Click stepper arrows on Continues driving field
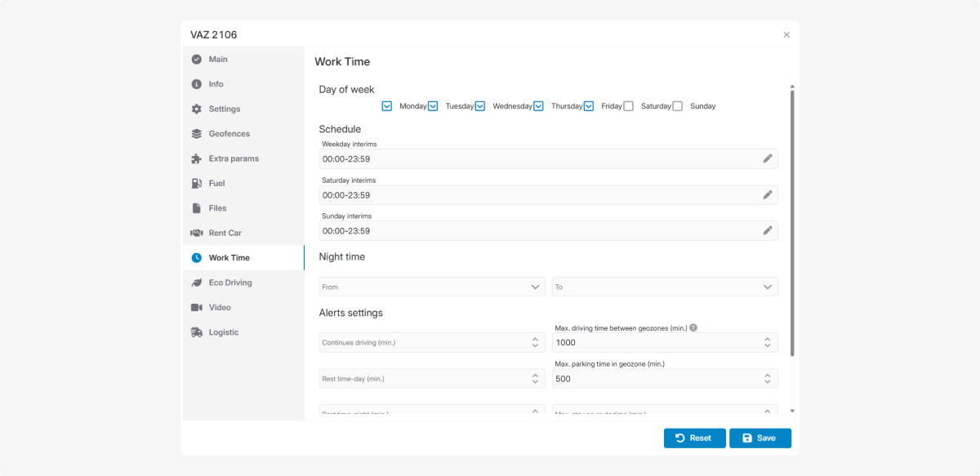 coord(534,343)
